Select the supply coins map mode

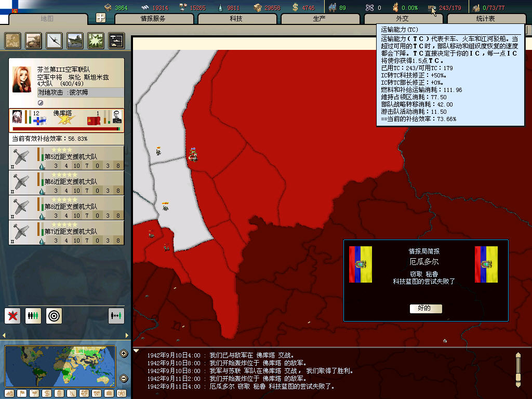click(59, 394)
